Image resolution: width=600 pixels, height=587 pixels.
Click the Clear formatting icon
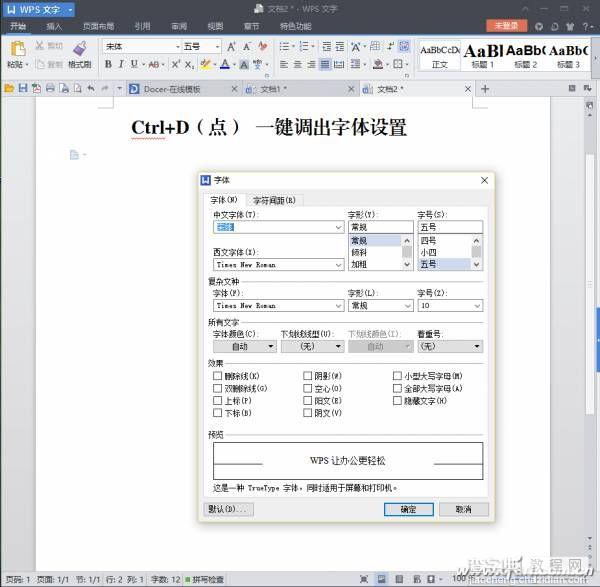click(263, 46)
